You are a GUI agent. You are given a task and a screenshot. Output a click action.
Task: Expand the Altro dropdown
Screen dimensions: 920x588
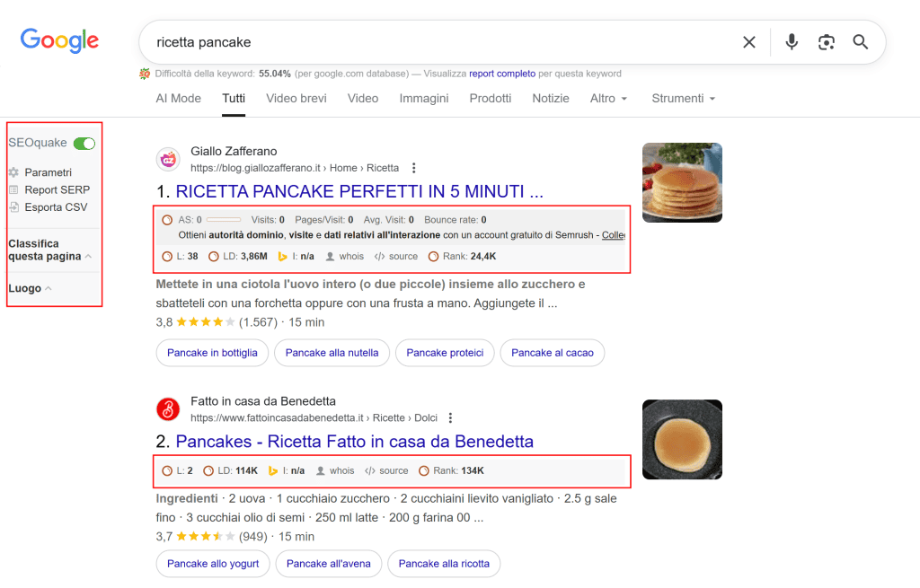coord(608,99)
